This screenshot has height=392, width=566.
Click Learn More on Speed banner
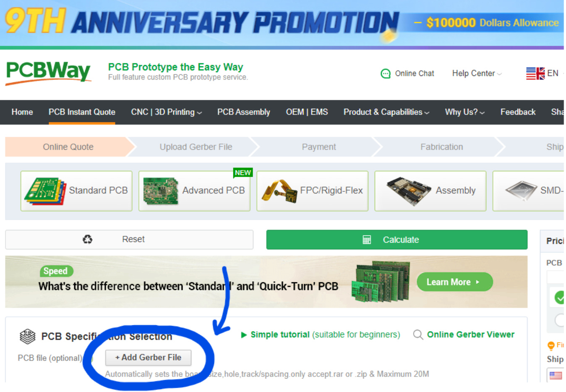pos(454,282)
